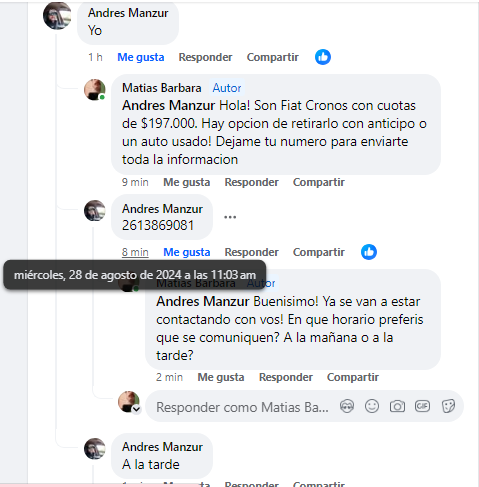Click Andres Manzur's avatar beside "A la tarde"
Viewport: 479px width, 487px height.
click(x=95, y=448)
